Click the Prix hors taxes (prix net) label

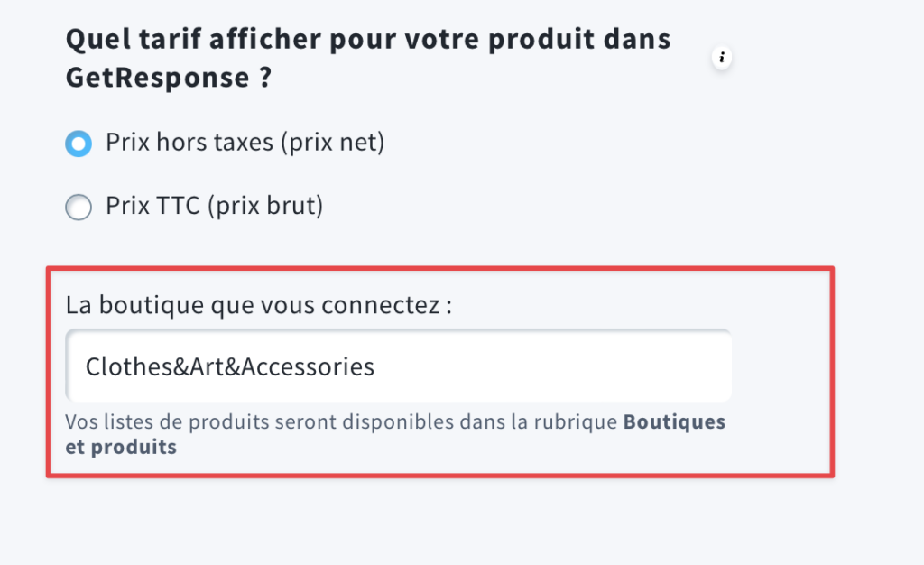245,143
